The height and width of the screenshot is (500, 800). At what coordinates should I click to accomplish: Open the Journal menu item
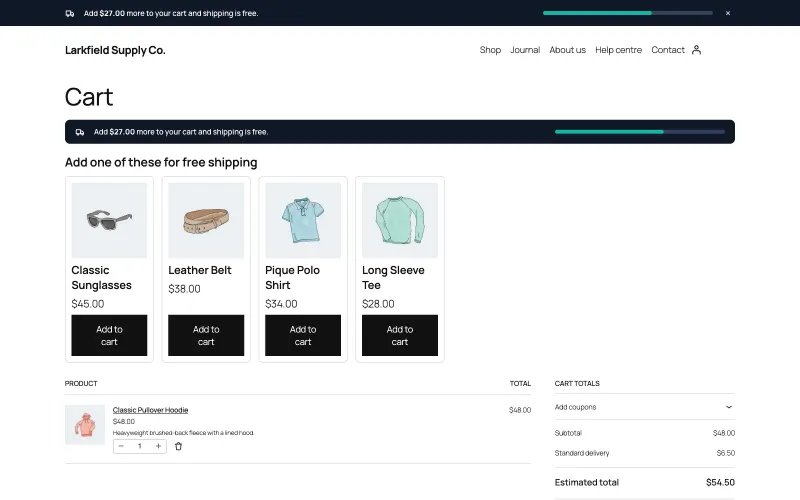coord(525,50)
